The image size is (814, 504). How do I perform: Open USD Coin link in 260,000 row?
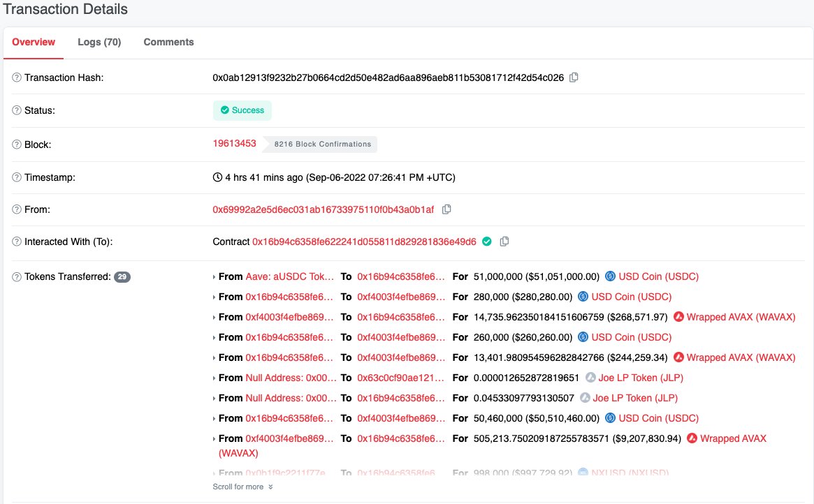click(x=631, y=337)
